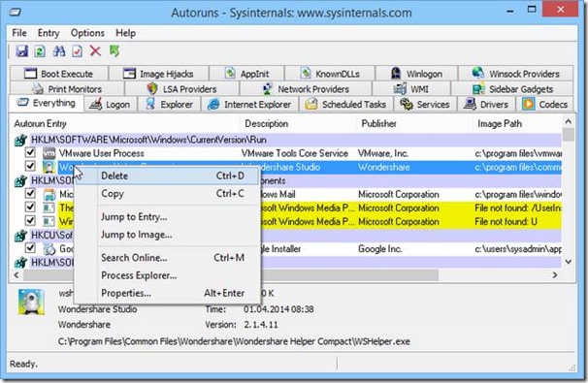Image resolution: width=588 pixels, height=383 pixels.
Task: Click the Windows Mail entry icon
Action: pos(49,195)
